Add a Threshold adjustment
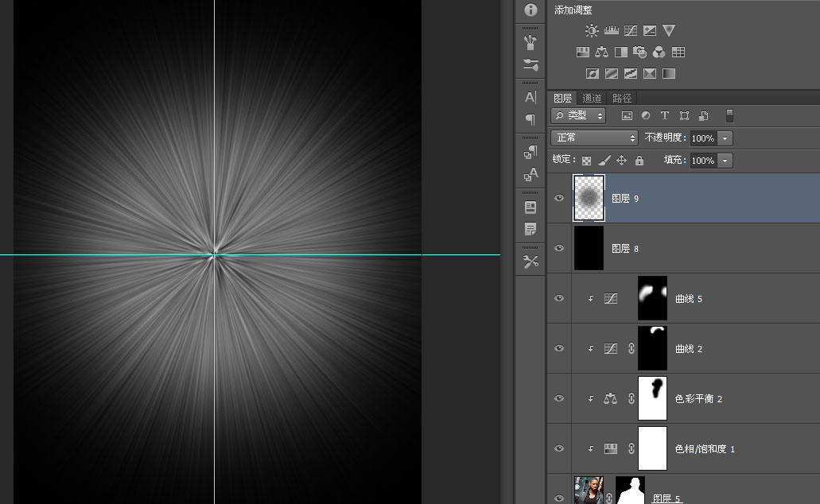 [x=631, y=74]
